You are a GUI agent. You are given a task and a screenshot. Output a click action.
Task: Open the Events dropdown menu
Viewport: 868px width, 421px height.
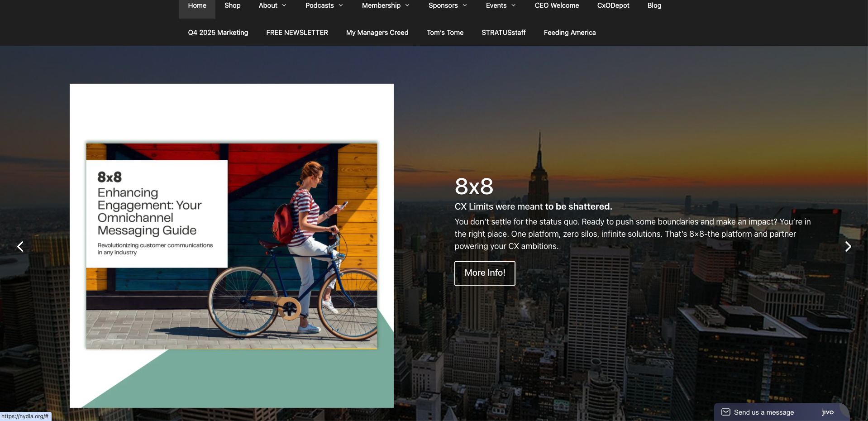[x=501, y=5]
